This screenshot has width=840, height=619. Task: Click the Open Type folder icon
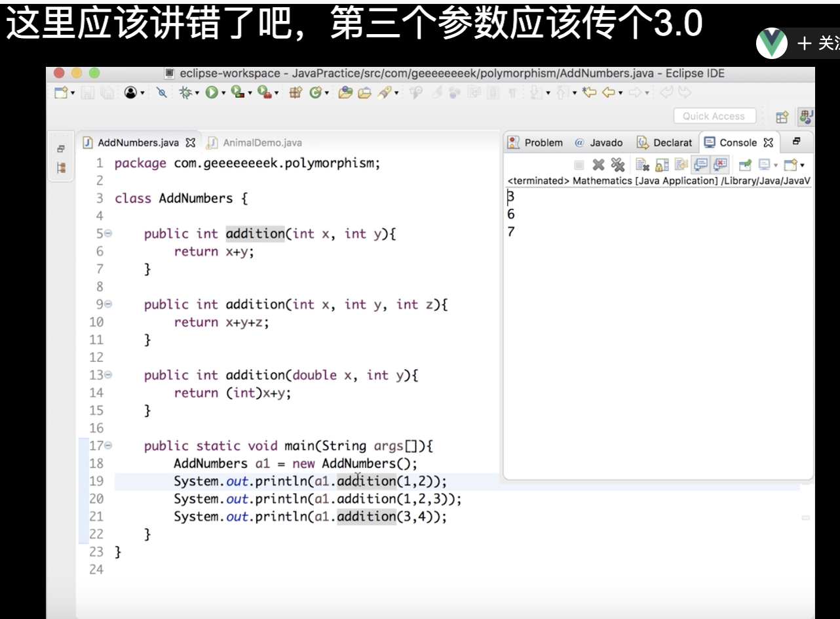(345, 93)
